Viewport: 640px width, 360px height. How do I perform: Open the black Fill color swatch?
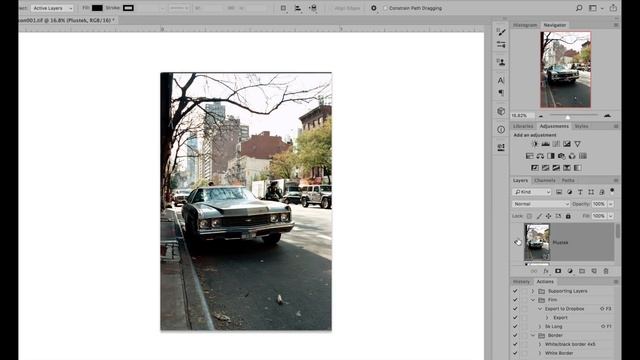coord(97,8)
